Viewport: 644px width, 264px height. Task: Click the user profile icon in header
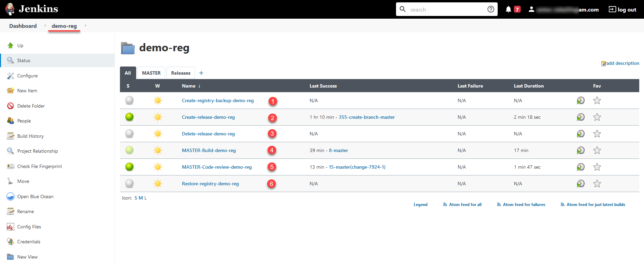pos(532,9)
